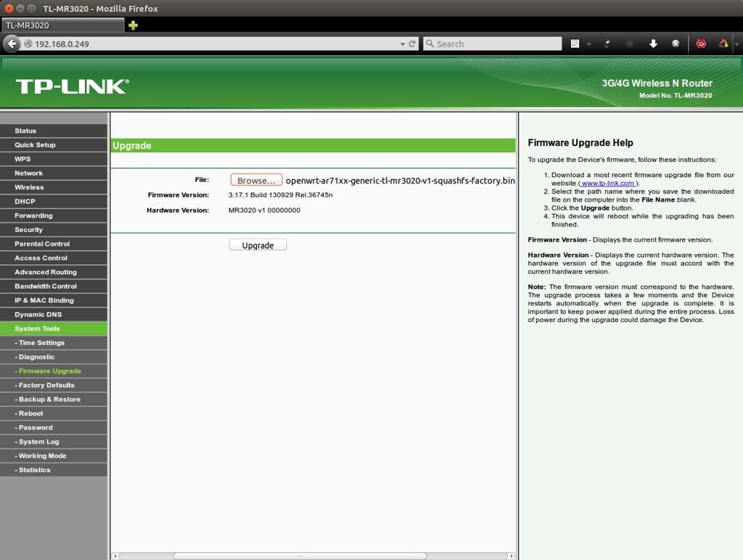Screen dimensions: 743x560
Task: Open the Password submenu
Action: (54, 428)
